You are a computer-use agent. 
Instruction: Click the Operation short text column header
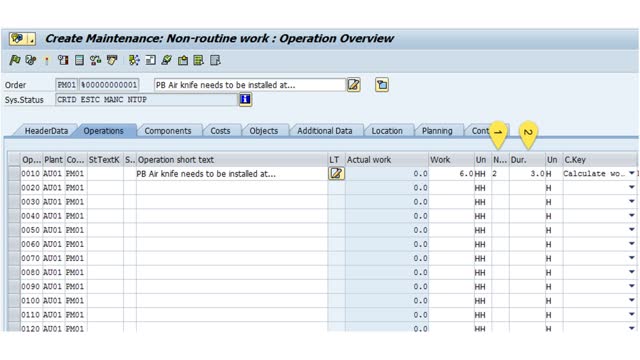coord(231,160)
